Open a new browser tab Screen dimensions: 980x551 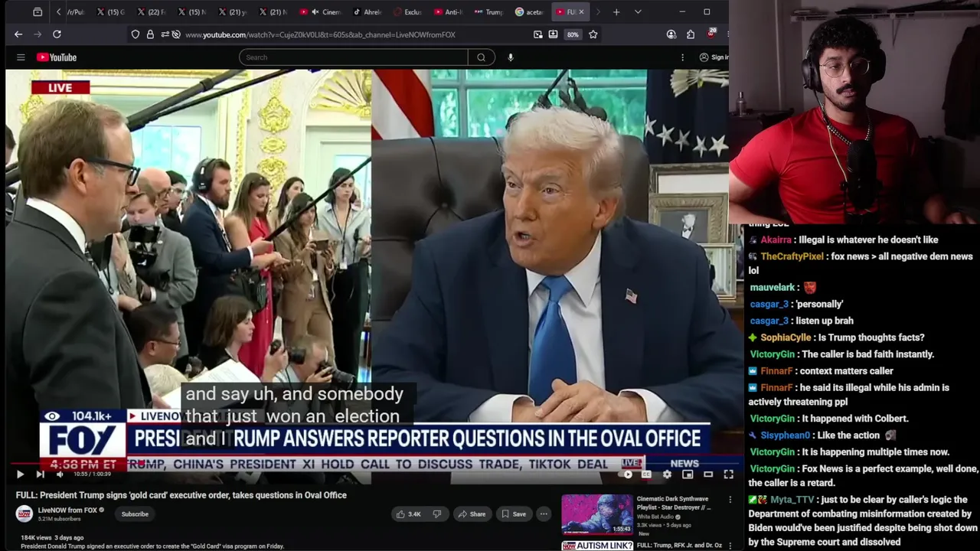pyautogui.click(x=616, y=12)
